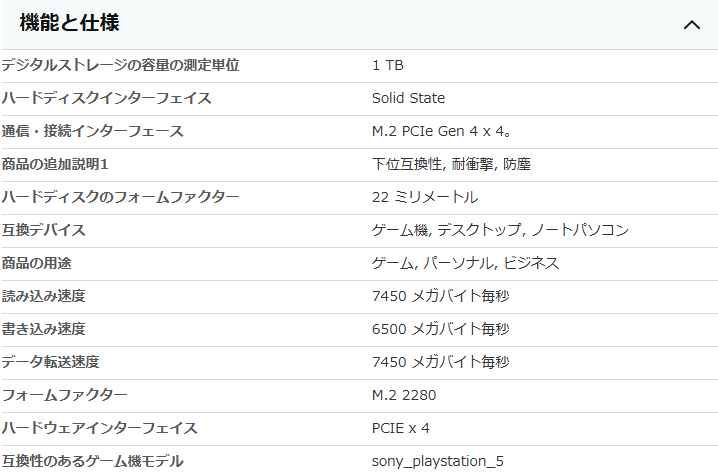Viewport: 718px width, 472px height.
Task: Click the デジタルストレージの容量の測定単位 label
Action: 120,65
